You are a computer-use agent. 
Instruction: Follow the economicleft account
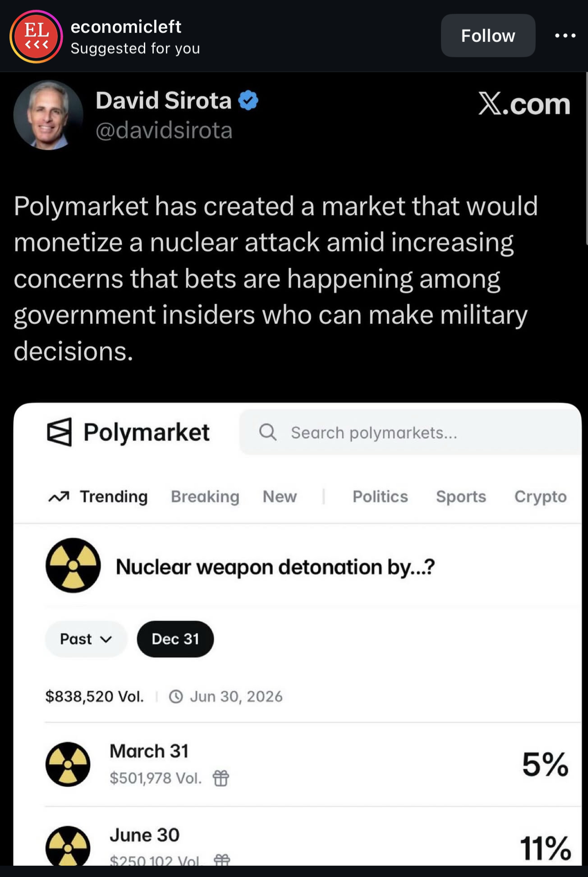click(488, 36)
